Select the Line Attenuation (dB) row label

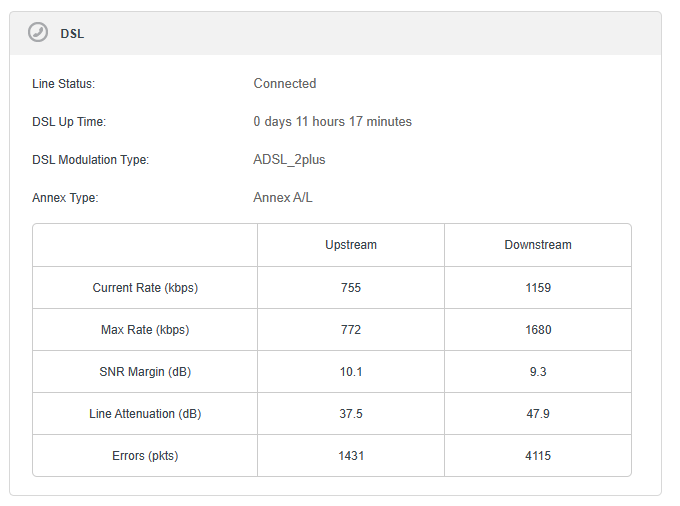point(145,414)
